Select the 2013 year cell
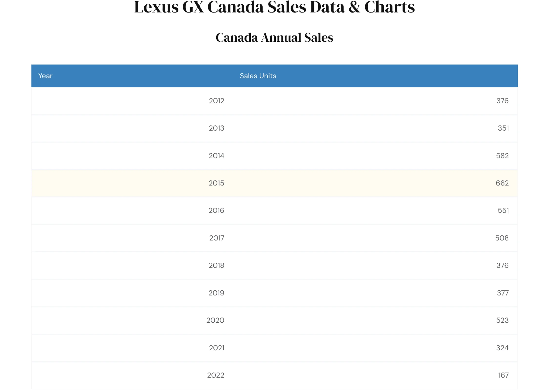Image resolution: width=539 pixels, height=392 pixels. tap(216, 128)
